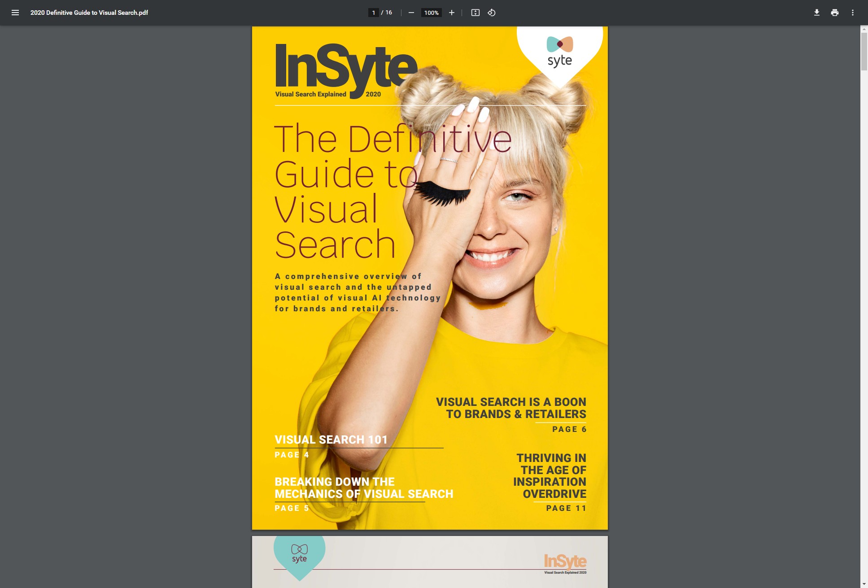The width and height of the screenshot is (868, 588).
Task: Click the Visual Search 101 heading
Action: tap(331, 440)
